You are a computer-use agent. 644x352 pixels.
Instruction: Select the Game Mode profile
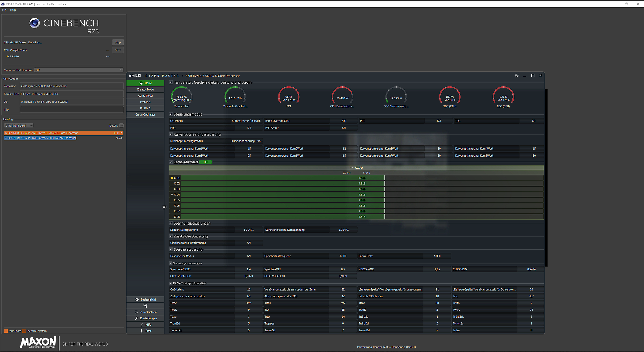pyautogui.click(x=145, y=96)
